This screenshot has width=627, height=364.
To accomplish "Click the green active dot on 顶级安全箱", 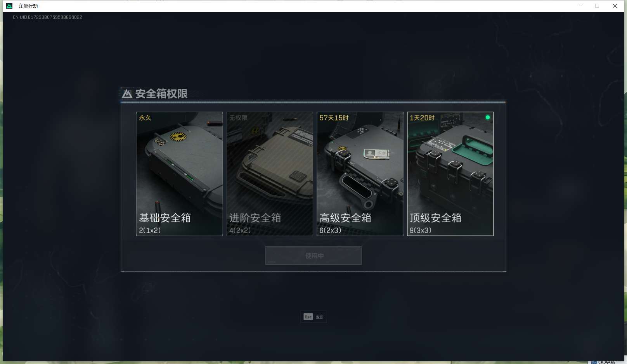I will click(x=488, y=117).
